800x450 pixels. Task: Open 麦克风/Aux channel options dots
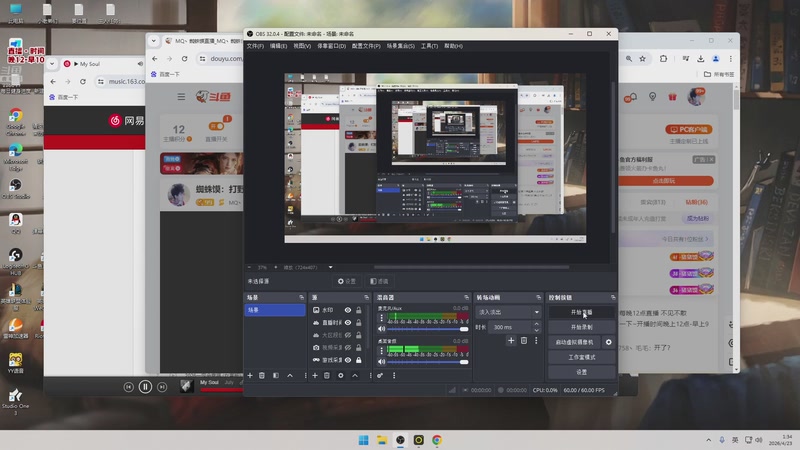click(381, 318)
